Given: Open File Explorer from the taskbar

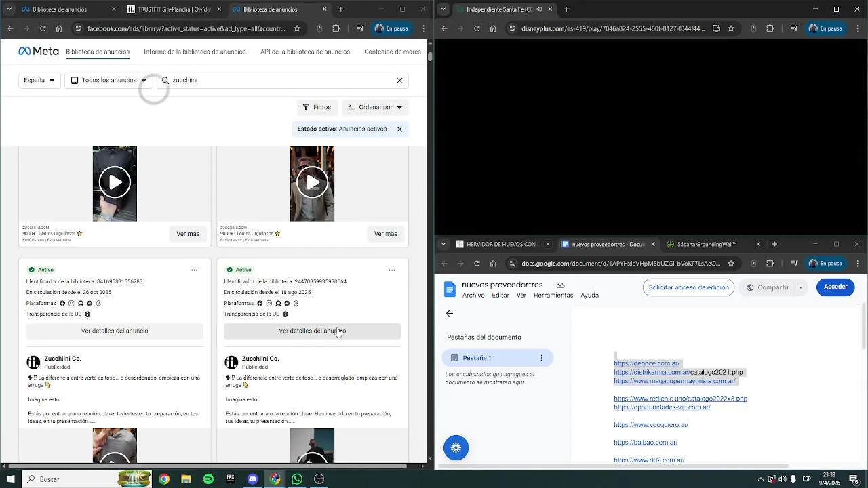Looking at the screenshot, I should click(186, 479).
